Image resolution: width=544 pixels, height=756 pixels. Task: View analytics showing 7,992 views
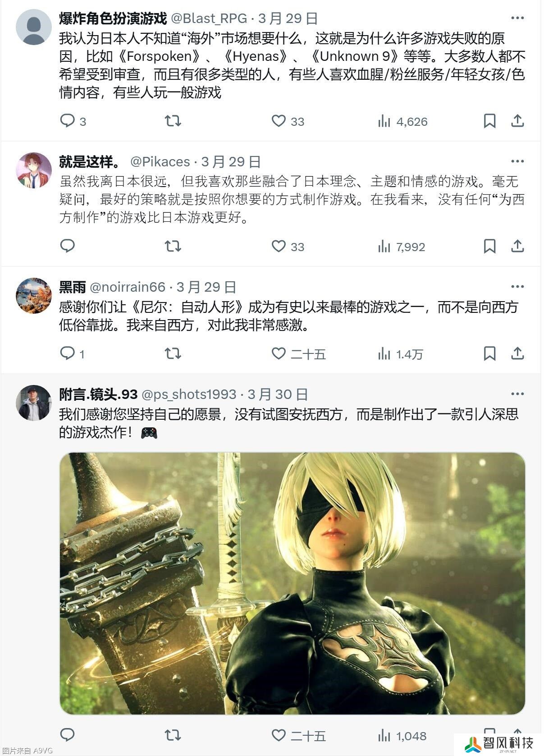point(402,247)
